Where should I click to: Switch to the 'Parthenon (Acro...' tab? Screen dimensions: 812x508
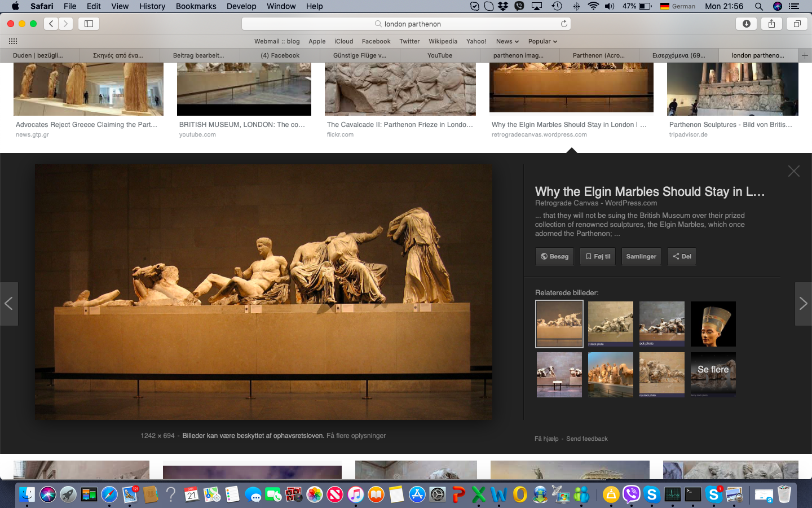coord(599,55)
